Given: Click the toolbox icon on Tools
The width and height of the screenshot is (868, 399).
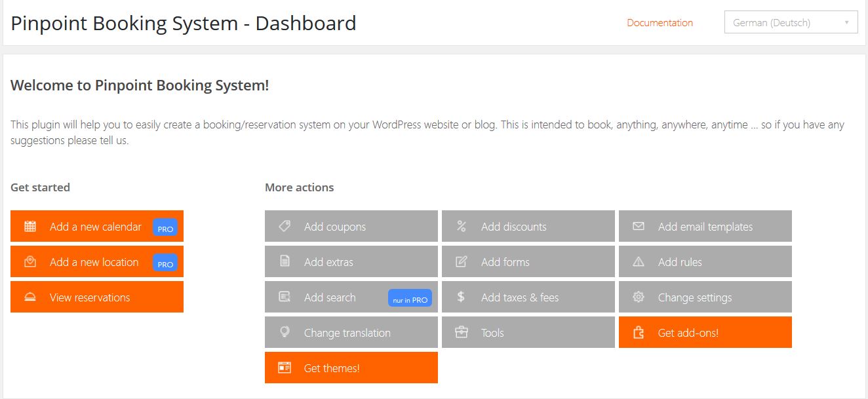Looking at the screenshot, I should click(462, 333).
